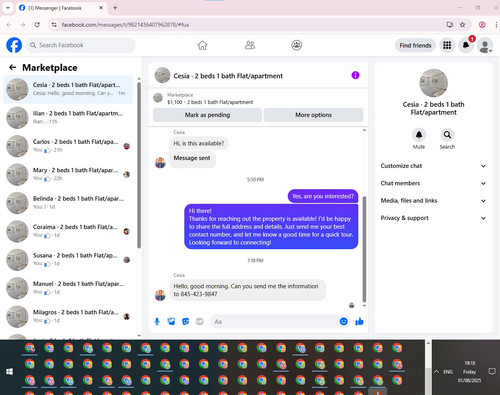Open the Home feed icon
This screenshot has width=500, height=395.
click(x=202, y=45)
